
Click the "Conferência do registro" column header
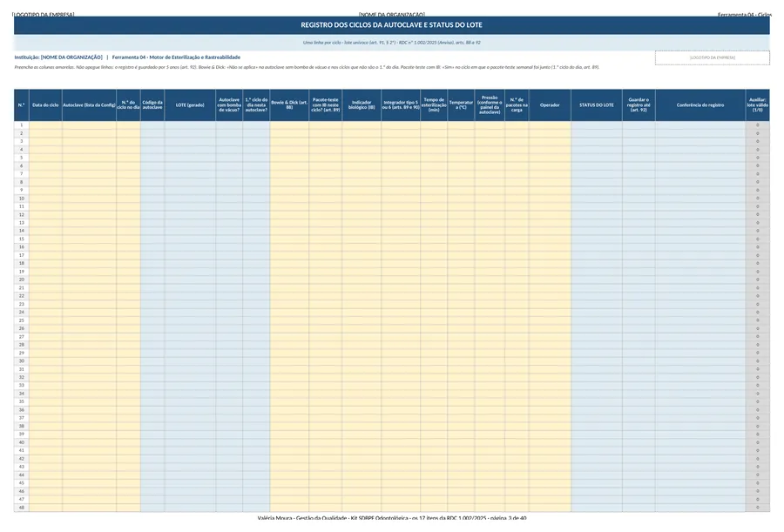700,105
